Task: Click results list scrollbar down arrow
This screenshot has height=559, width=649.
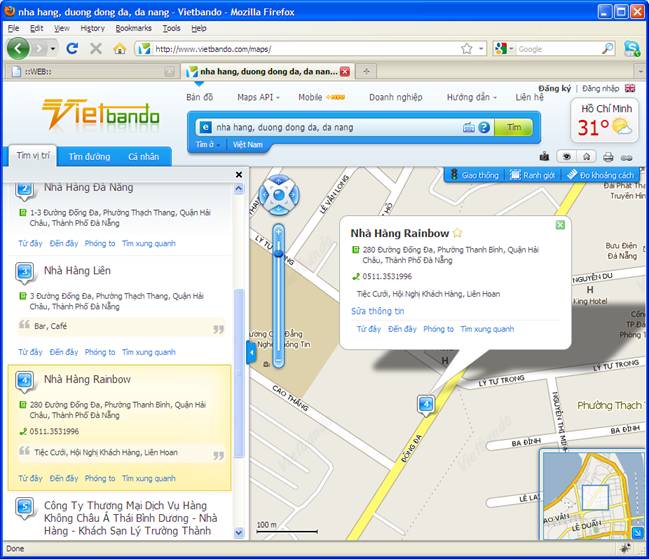Action: pyautogui.click(x=239, y=532)
